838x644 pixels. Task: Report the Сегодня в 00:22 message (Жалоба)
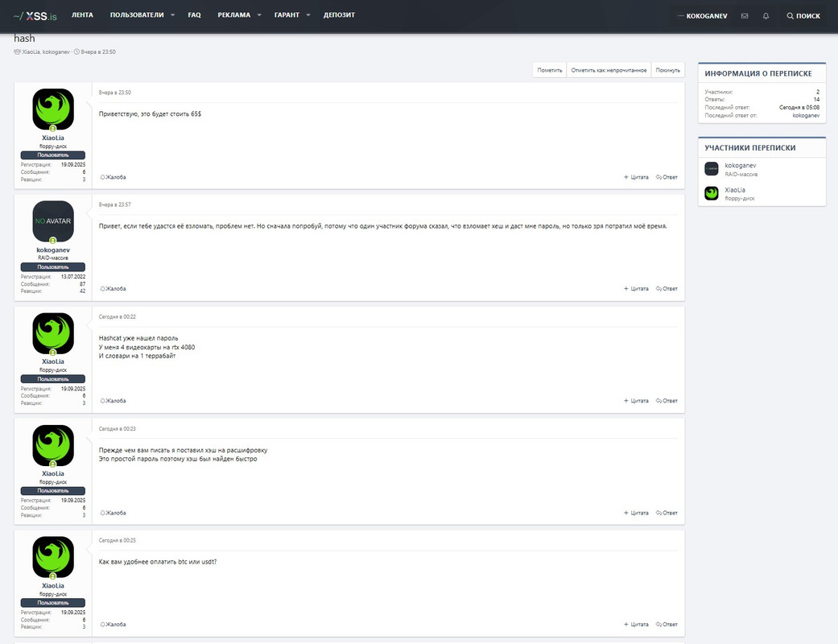pos(114,401)
